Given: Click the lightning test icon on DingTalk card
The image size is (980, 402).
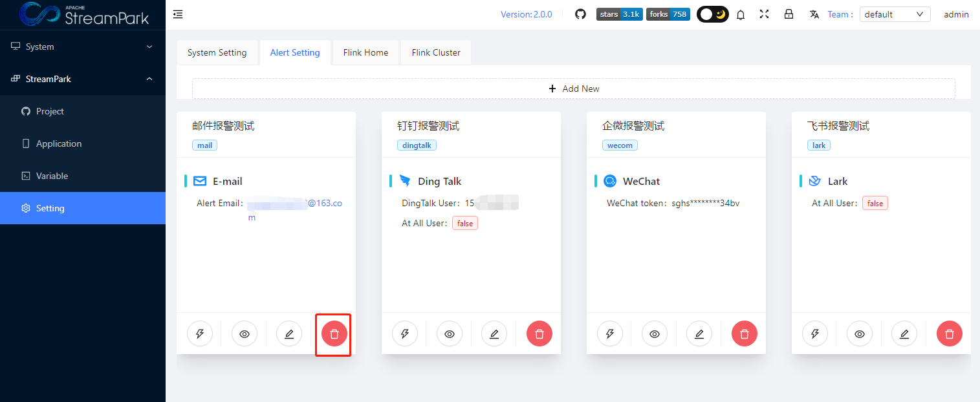Looking at the screenshot, I should coord(405,334).
